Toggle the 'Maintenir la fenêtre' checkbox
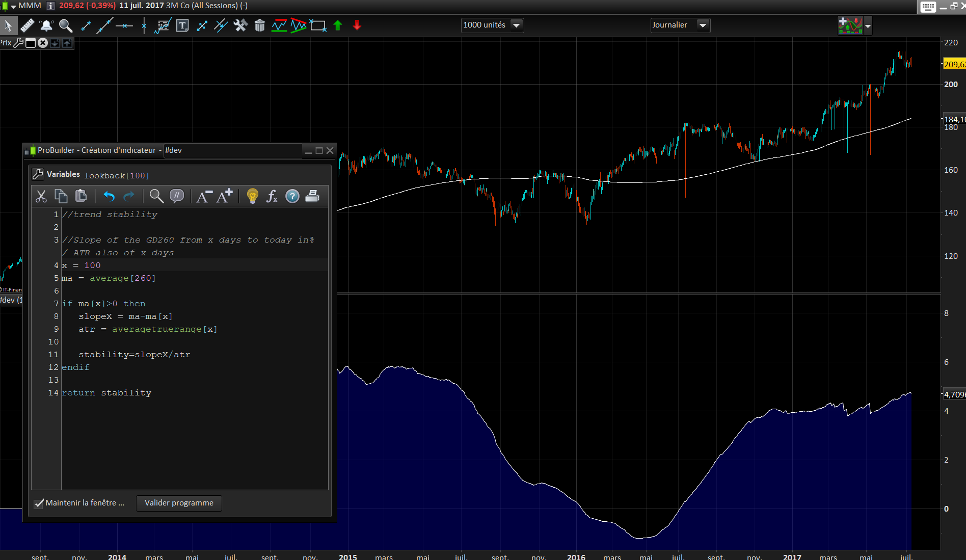Image resolution: width=966 pixels, height=560 pixels. click(x=39, y=503)
